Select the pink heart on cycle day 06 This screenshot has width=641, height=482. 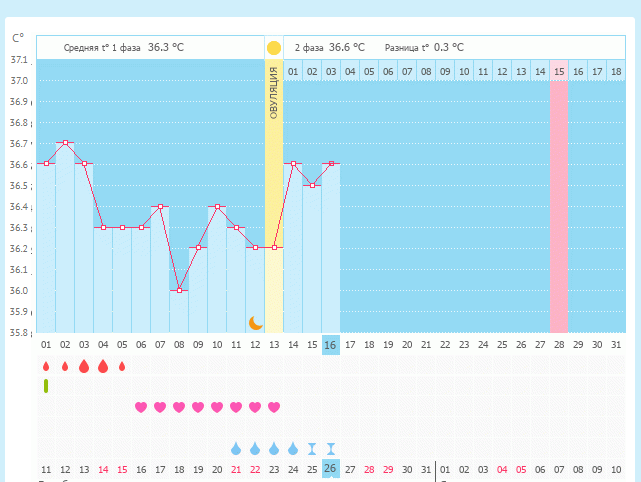pos(141,407)
